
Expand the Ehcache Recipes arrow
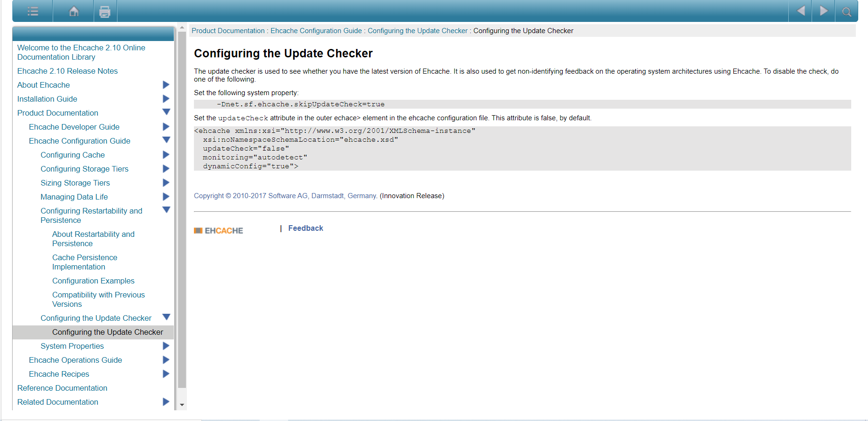[x=166, y=374]
